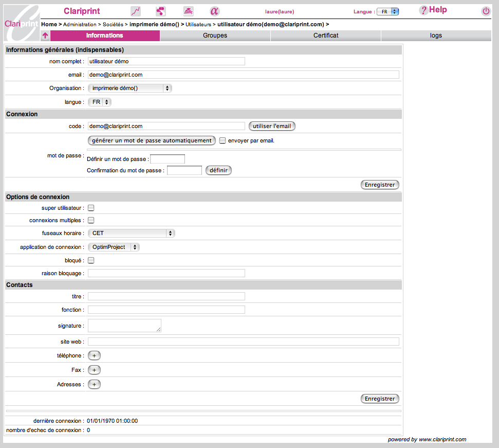The width and height of the screenshot is (499, 448).
Task: Click the share nodes icon in header
Action: click(161, 11)
